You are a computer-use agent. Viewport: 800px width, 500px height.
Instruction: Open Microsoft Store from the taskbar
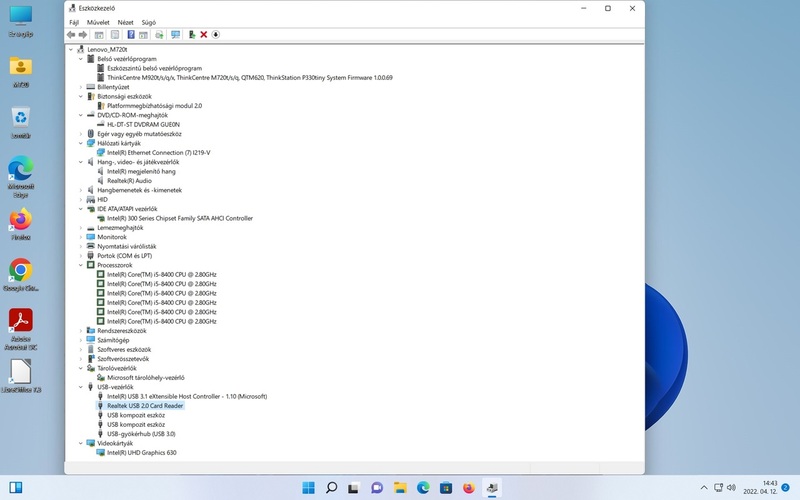pos(446,488)
